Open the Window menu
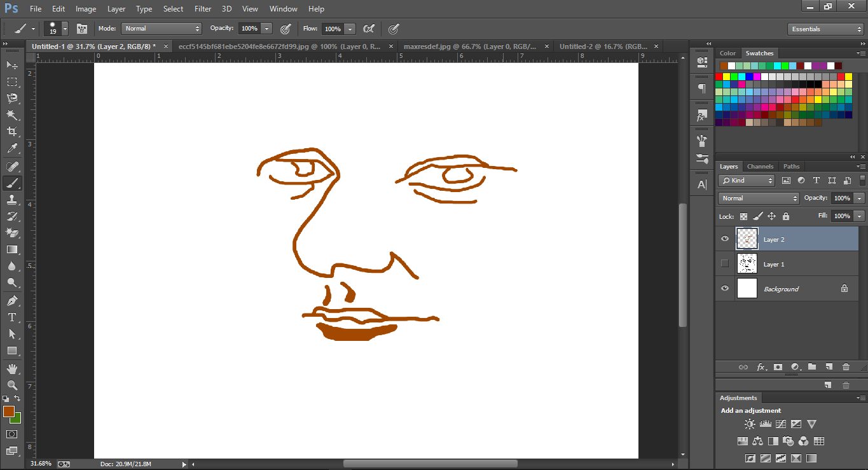 point(283,9)
